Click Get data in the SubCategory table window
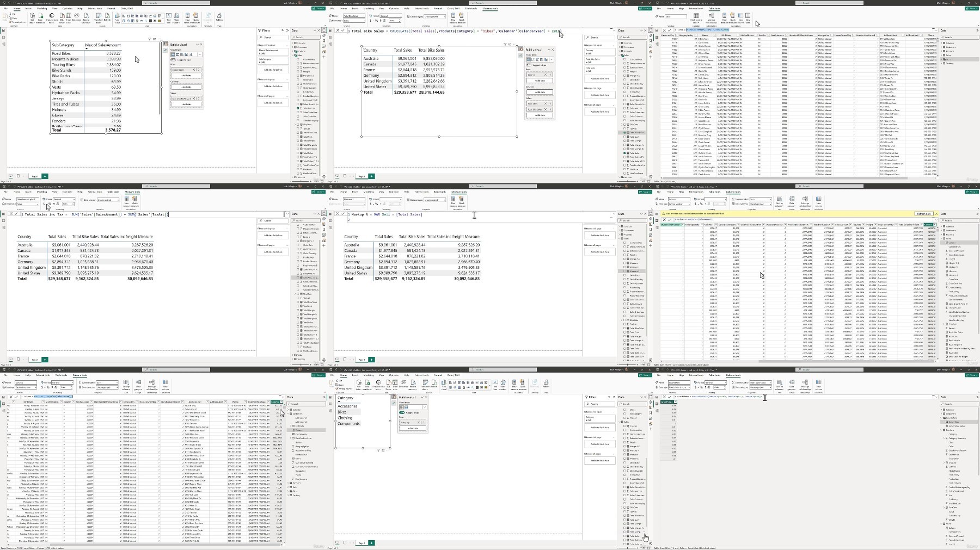 tap(32, 18)
